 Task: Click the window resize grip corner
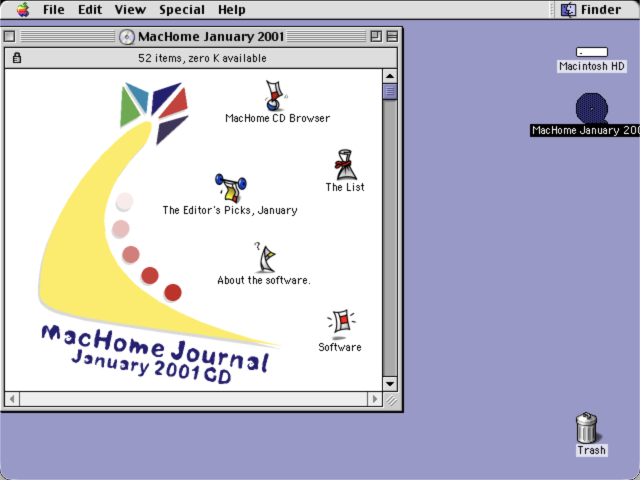coord(391,400)
